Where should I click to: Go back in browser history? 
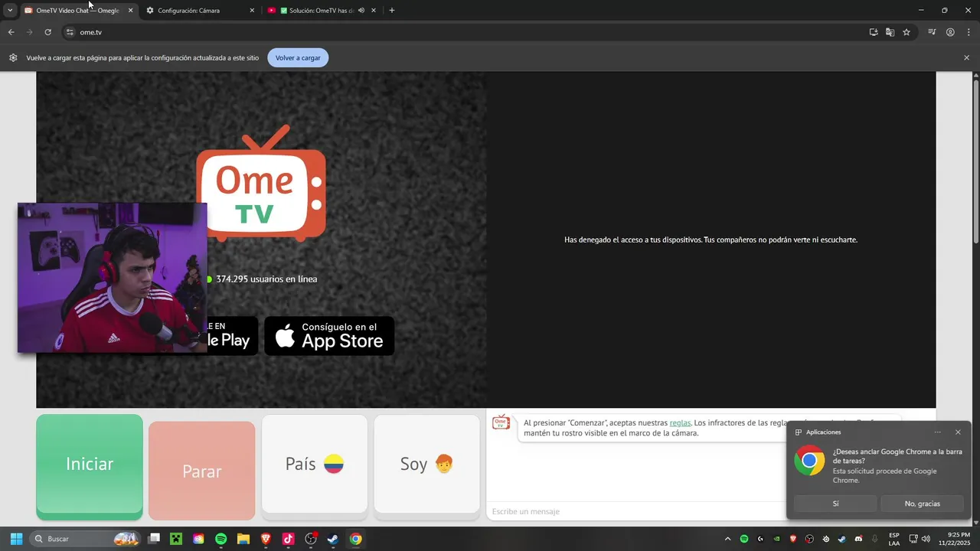point(11,32)
